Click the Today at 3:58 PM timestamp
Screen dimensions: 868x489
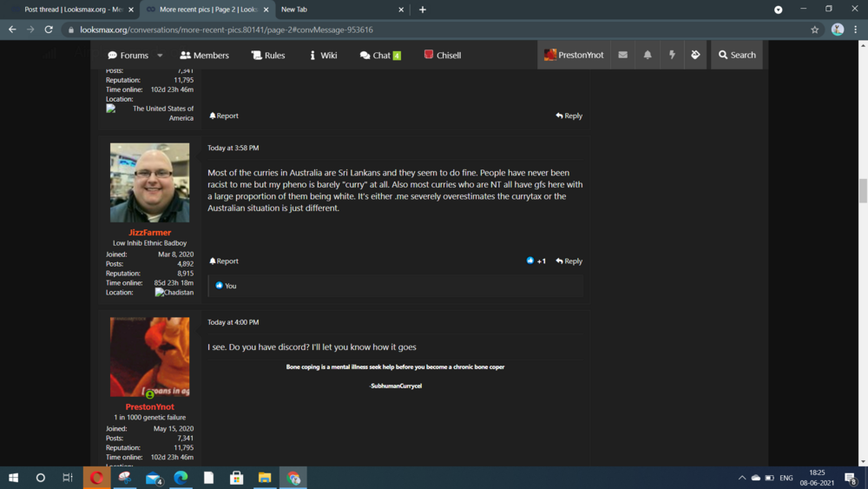point(233,148)
